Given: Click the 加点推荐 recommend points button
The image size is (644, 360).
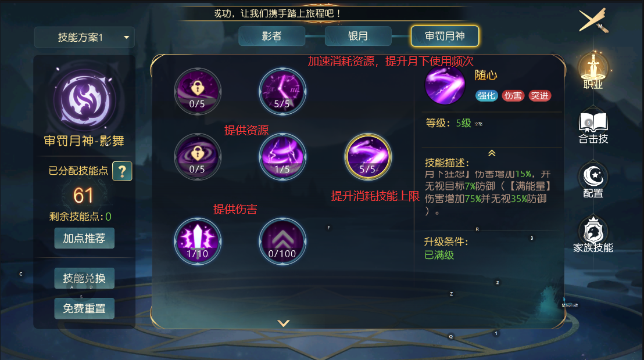Looking at the screenshot, I should (84, 238).
